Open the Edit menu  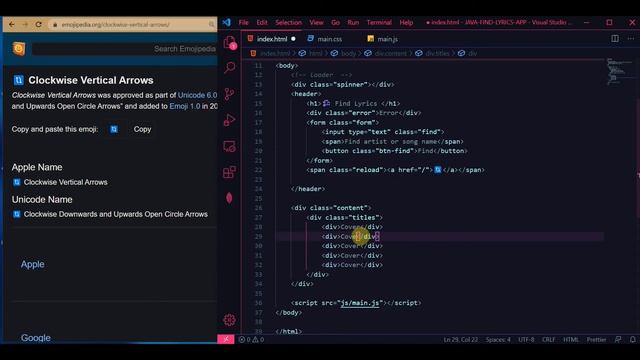click(262, 22)
